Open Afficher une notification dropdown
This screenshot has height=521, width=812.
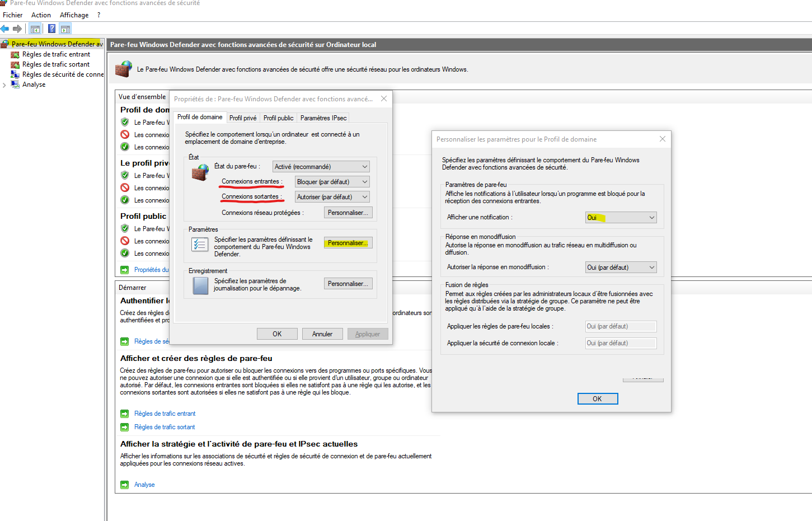click(x=621, y=218)
